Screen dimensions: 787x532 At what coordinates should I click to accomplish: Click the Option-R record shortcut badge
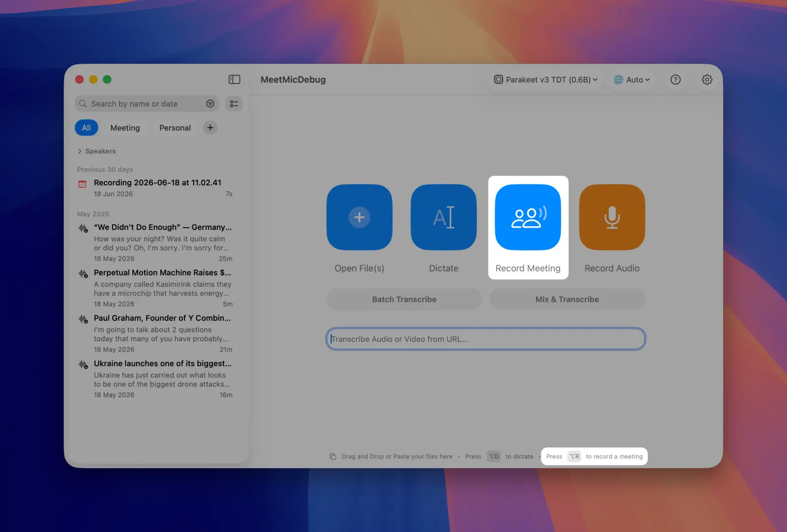[x=574, y=457]
